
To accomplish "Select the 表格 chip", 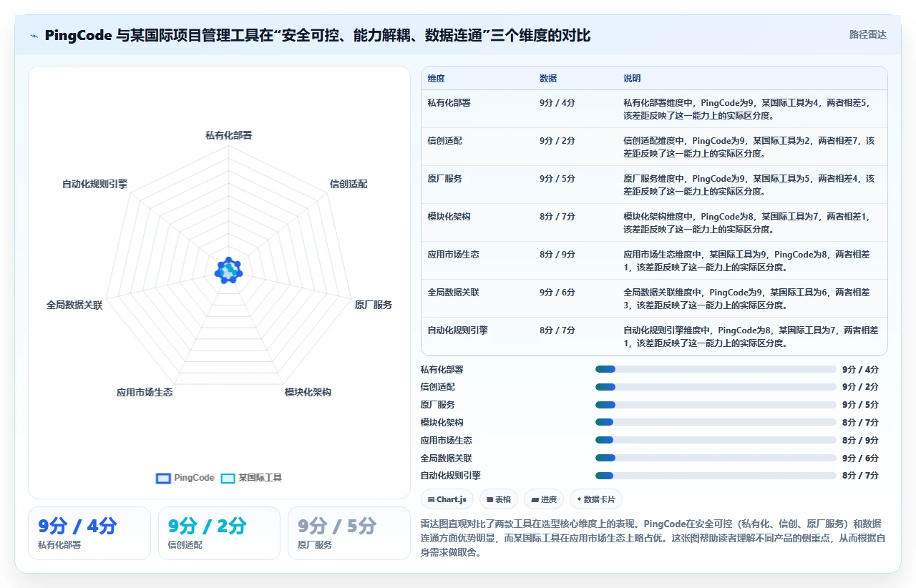I will (x=499, y=499).
